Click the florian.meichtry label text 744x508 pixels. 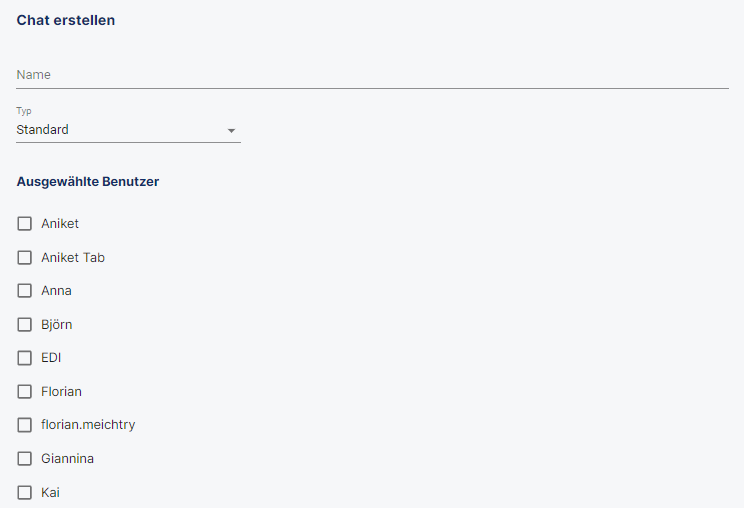click(x=88, y=425)
